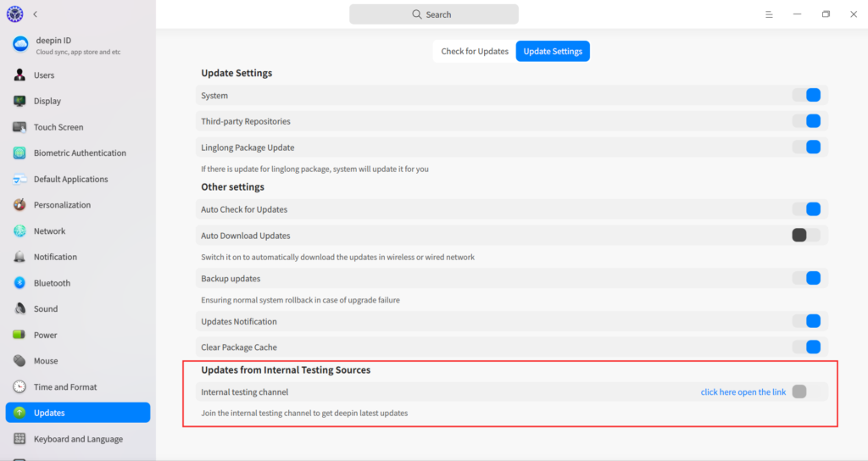Click the deepin ID cloud icon
Image resolution: width=868 pixels, height=461 pixels.
point(20,45)
